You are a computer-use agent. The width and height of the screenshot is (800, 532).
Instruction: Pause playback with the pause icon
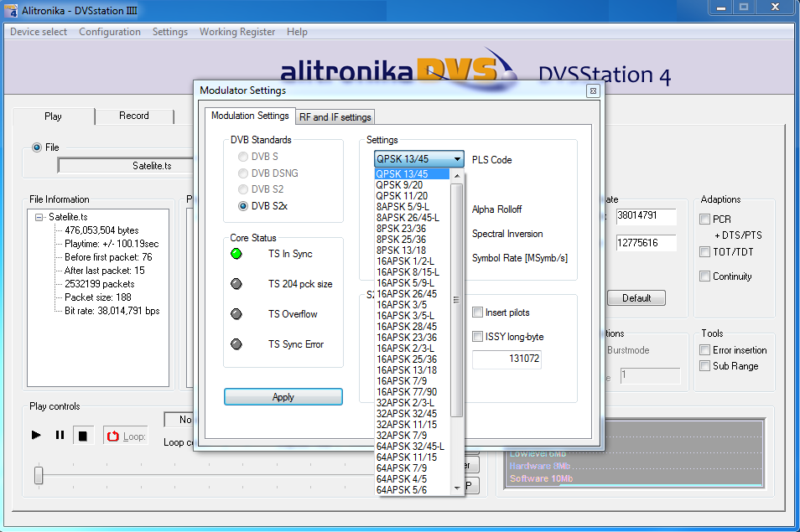(x=60, y=435)
